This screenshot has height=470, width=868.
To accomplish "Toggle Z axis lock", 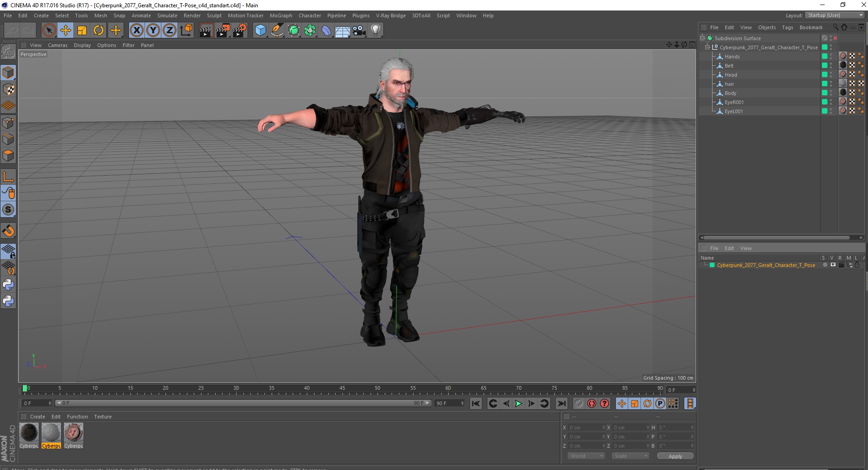I will tap(170, 31).
